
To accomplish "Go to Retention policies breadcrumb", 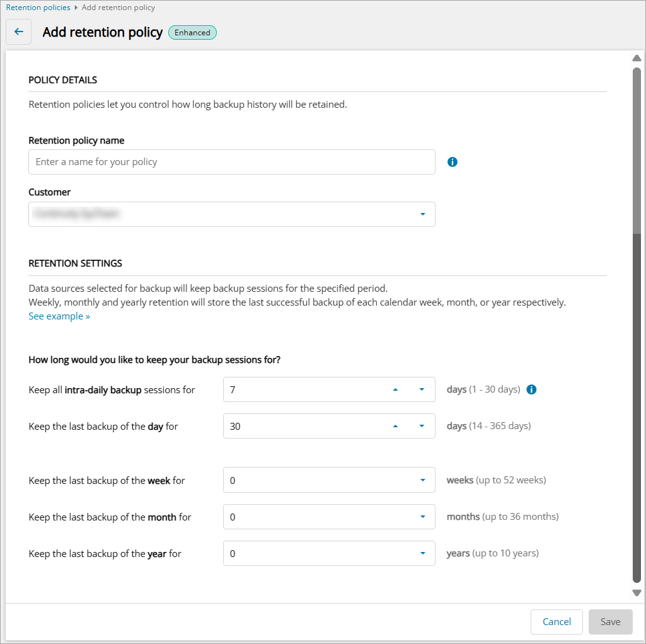I will coord(38,8).
